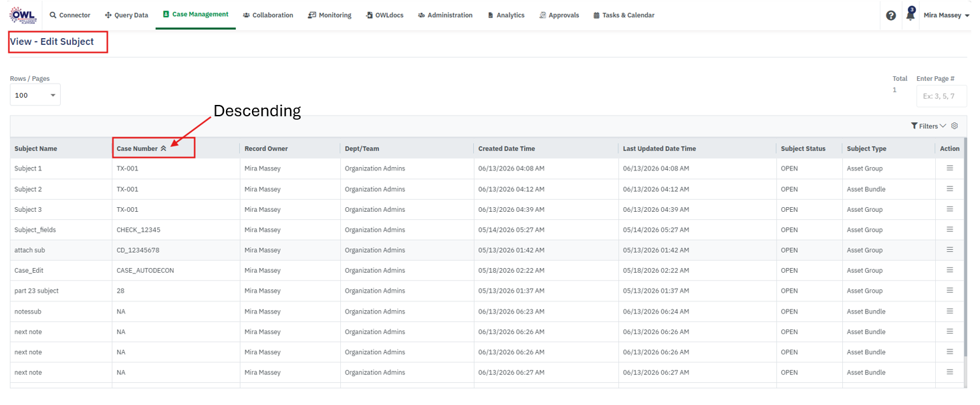
Task: Open action menu for part 23 subject row
Action: [949, 291]
